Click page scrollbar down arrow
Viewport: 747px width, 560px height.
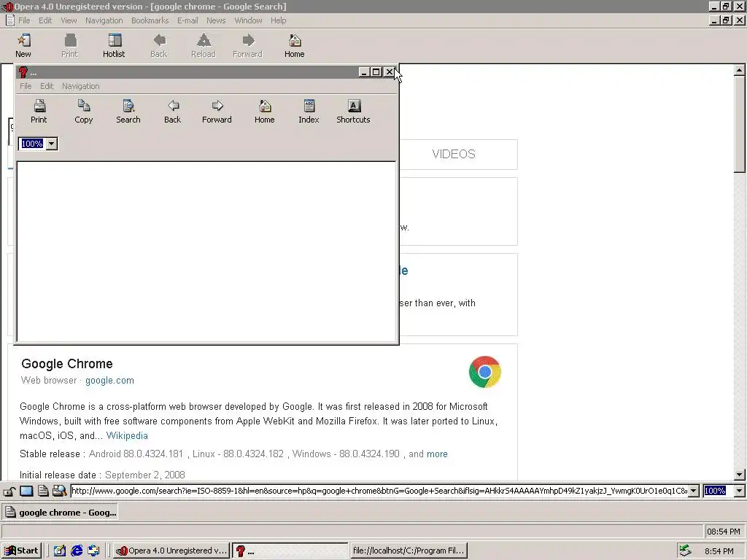740,474
